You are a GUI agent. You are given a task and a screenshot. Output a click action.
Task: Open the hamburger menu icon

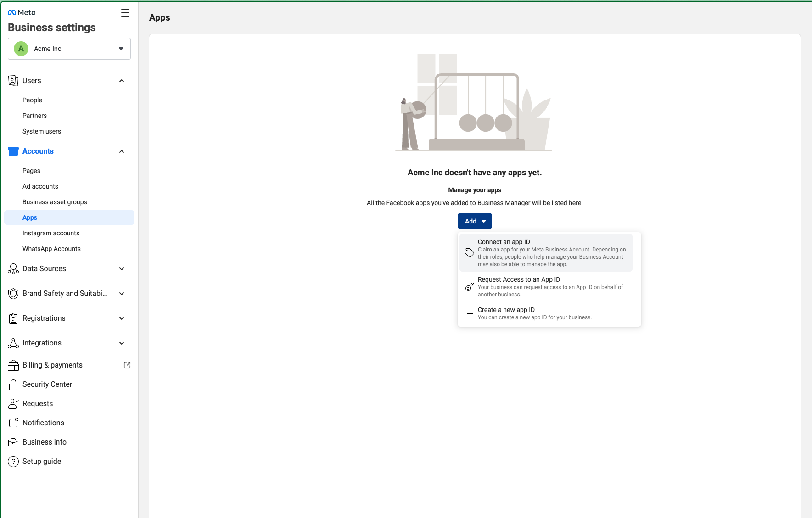click(x=125, y=13)
